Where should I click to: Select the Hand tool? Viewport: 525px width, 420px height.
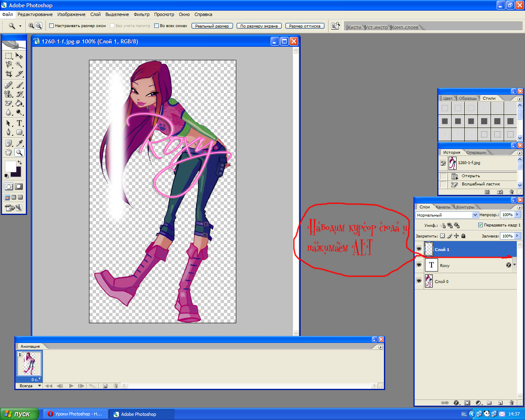pyautogui.click(x=9, y=152)
